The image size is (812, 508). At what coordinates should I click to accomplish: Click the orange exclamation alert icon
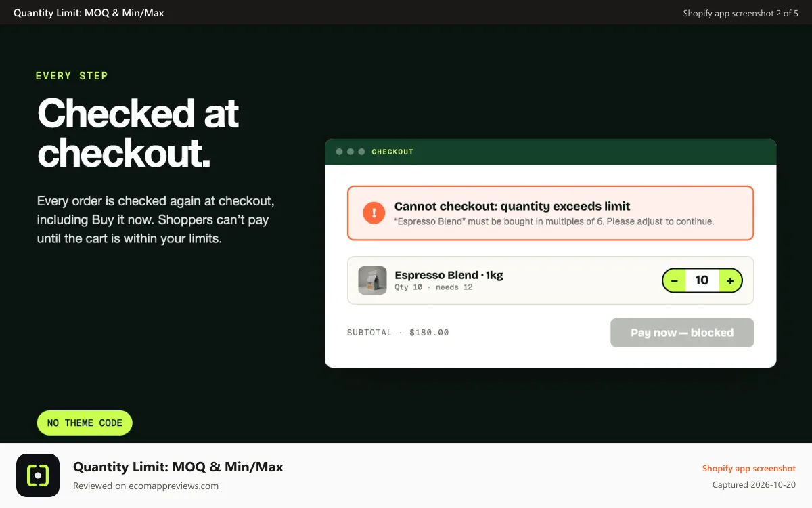[374, 213]
